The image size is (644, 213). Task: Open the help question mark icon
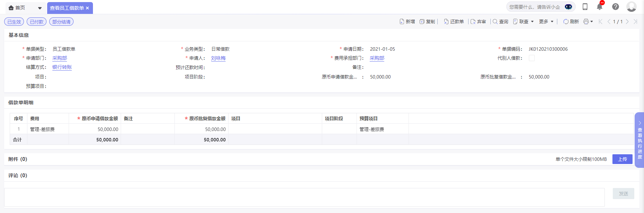tap(615, 7)
